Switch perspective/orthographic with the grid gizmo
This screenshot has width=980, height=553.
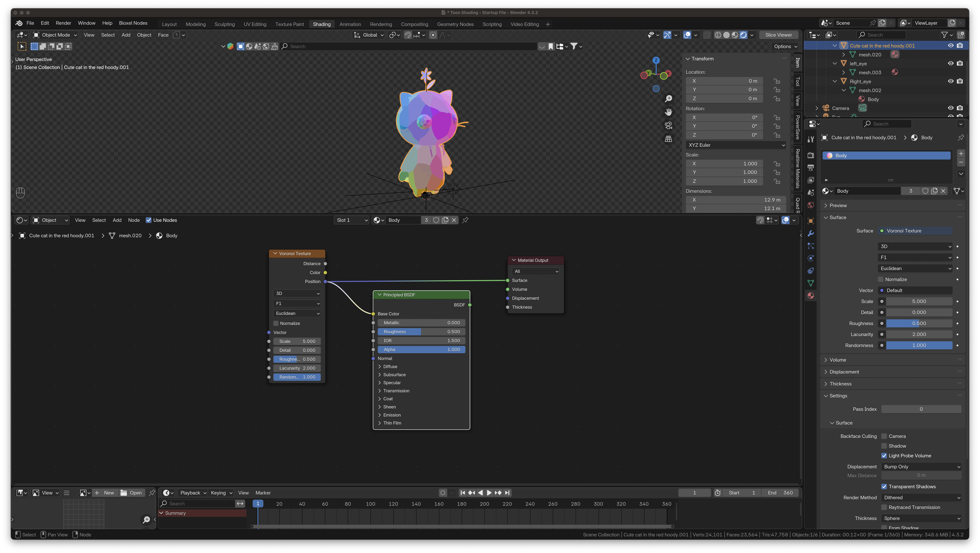(x=668, y=139)
